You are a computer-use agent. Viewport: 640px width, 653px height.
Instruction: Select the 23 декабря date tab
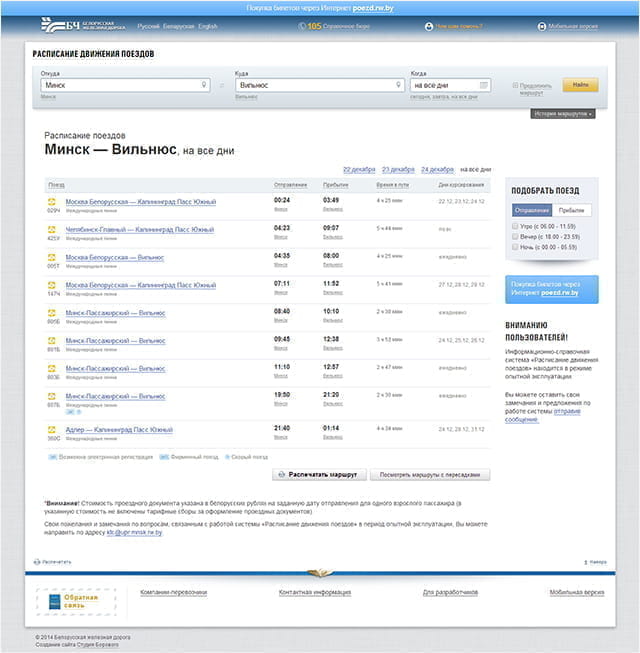398,169
